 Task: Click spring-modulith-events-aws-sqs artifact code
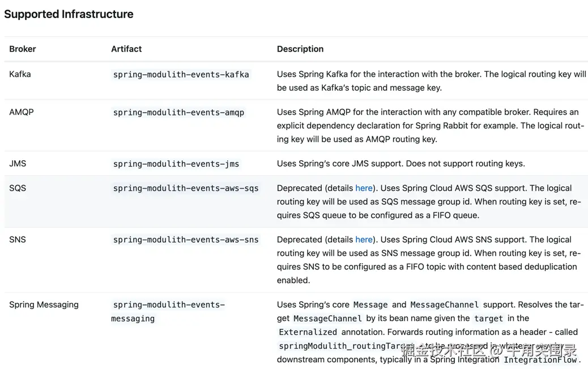coord(185,188)
